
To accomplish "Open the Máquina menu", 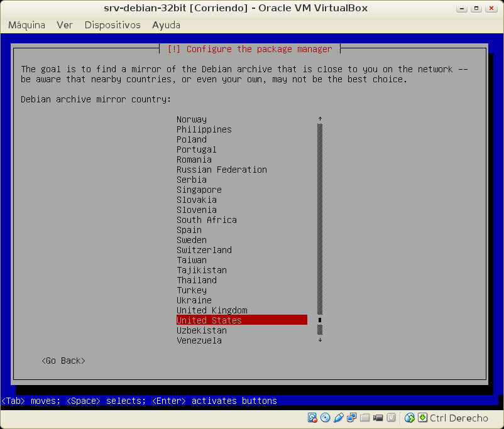I will pyautogui.click(x=26, y=25).
